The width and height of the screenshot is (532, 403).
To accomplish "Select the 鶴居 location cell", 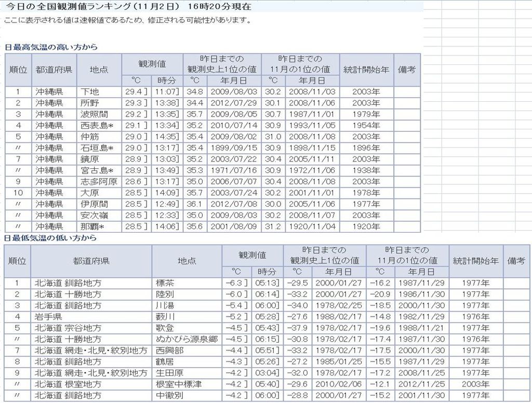I will 187,361.
